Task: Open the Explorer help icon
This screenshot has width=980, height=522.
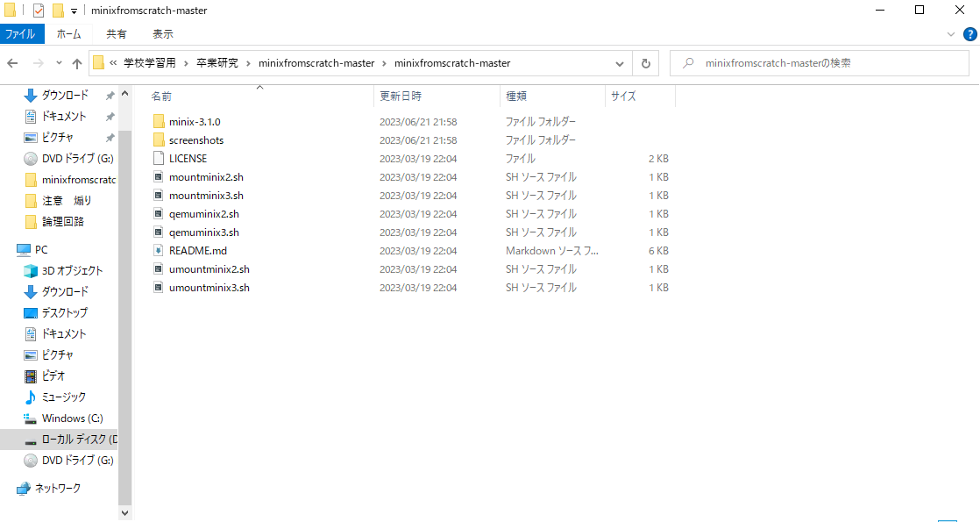Action: (x=970, y=34)
